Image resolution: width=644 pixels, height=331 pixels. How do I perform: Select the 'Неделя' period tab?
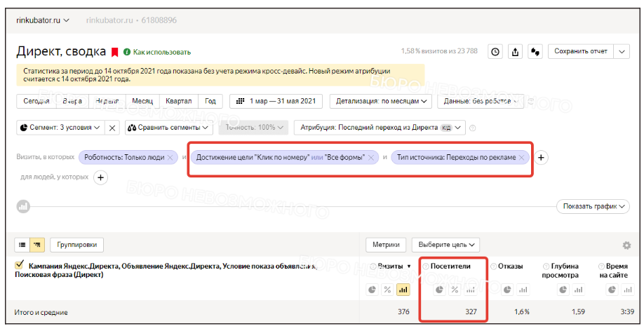107,101
